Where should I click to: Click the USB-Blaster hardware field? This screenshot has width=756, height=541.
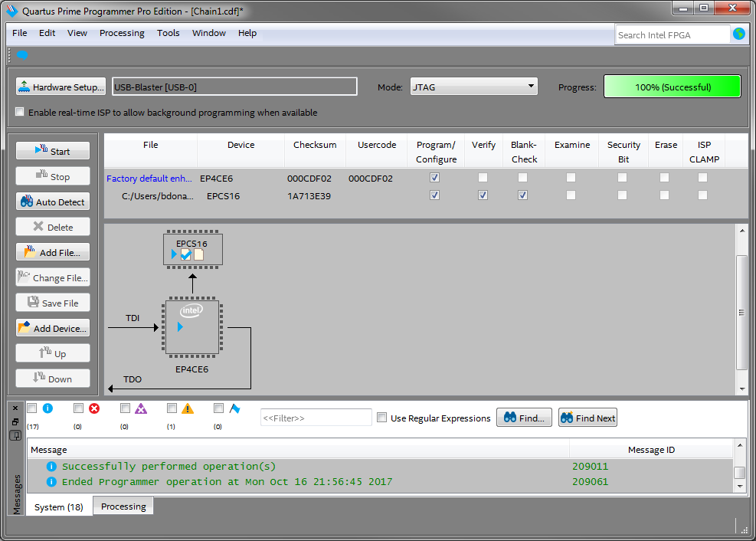click(x=235, y=87)
